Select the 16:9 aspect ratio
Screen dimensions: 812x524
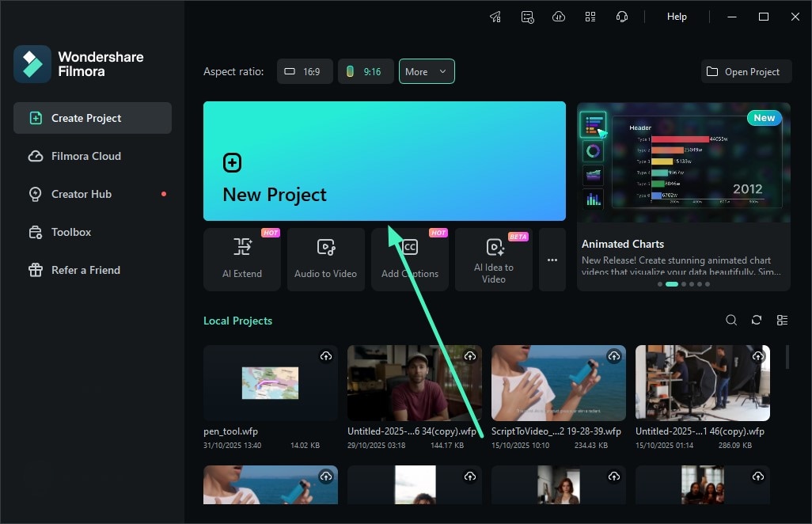point(305,71)
